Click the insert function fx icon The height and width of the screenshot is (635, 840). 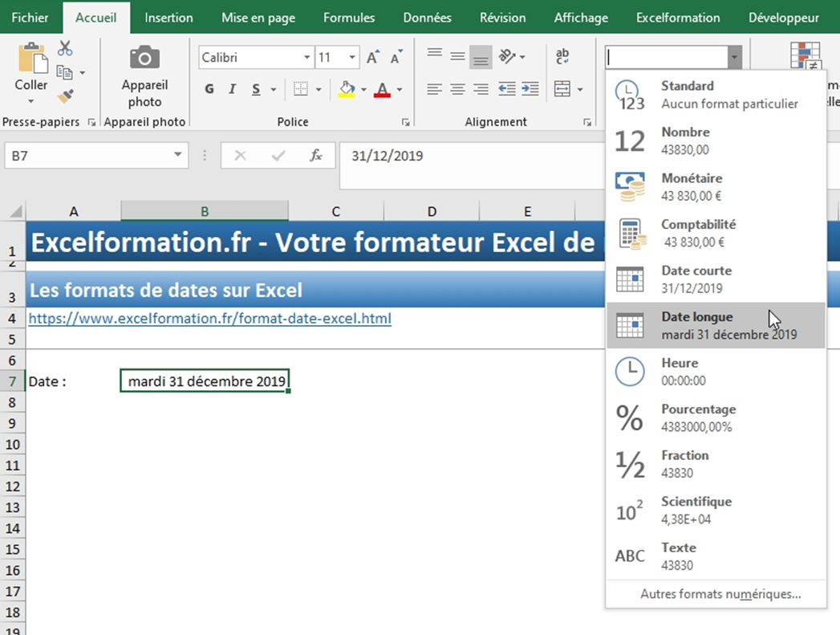[315, 156]
